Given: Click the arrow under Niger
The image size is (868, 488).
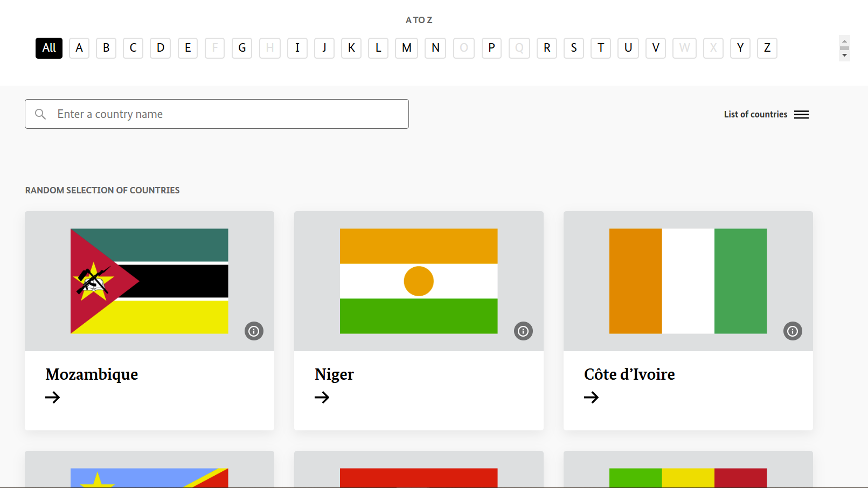Looking at the screenshot, I should click(322, 398).
